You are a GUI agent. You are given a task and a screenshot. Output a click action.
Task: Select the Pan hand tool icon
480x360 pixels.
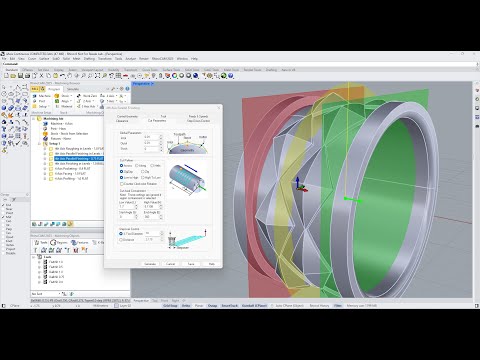point(69,76)
